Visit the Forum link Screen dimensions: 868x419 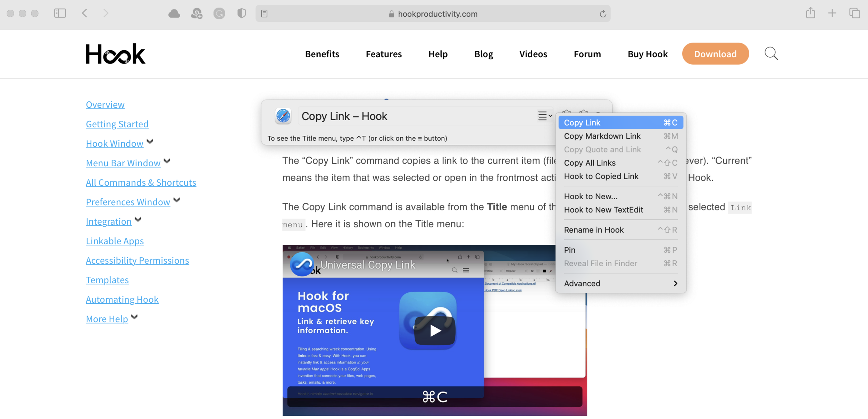[x=587, y=54]
